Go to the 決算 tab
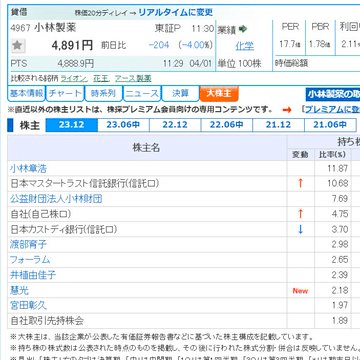Viewport: 360px width, 360px height. pyautogui.click(x=180, y=93)
